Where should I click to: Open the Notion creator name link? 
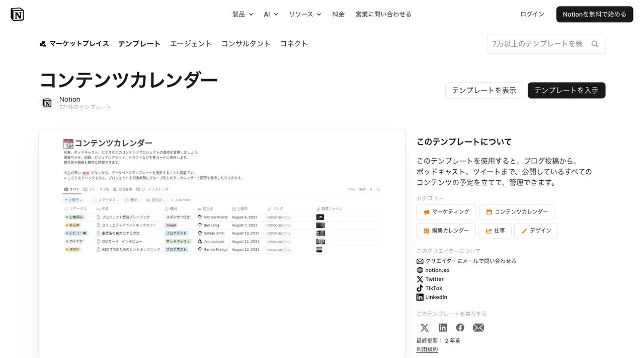tap(70, 99)
